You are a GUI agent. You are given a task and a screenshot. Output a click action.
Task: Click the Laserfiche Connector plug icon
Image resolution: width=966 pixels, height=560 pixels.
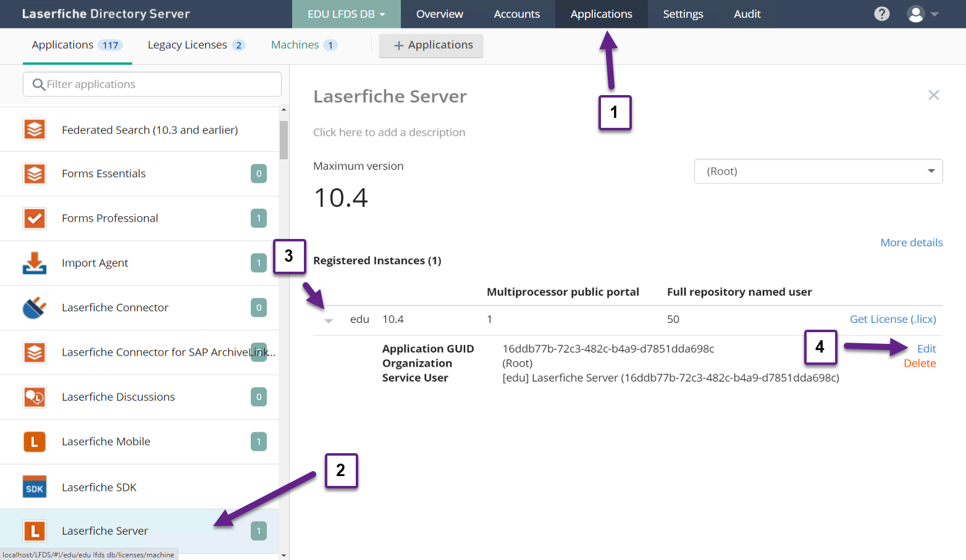click(35, 307)
